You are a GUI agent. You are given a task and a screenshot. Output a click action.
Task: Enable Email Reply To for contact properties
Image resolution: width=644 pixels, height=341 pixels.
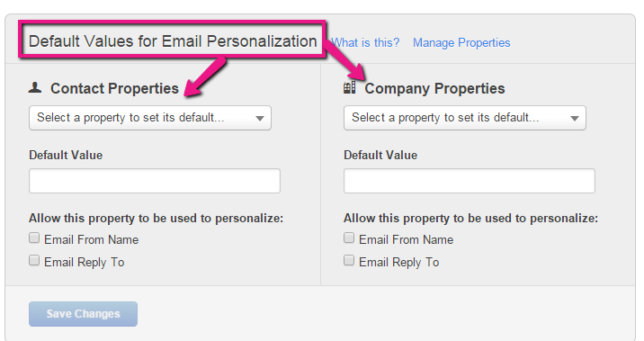click(x=34, y=260)
